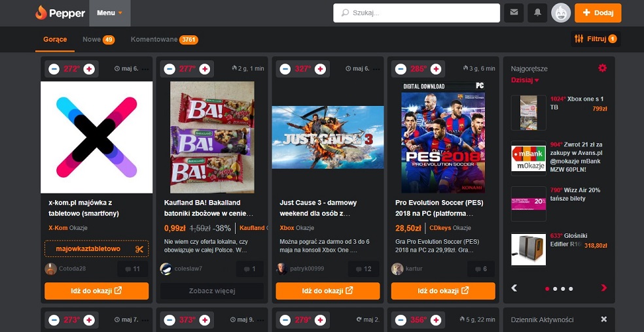Viewport: 644px width, 332px height.
Task: Open the 1 comment on Kaufland BA! deal
Action: coord(250,269)
